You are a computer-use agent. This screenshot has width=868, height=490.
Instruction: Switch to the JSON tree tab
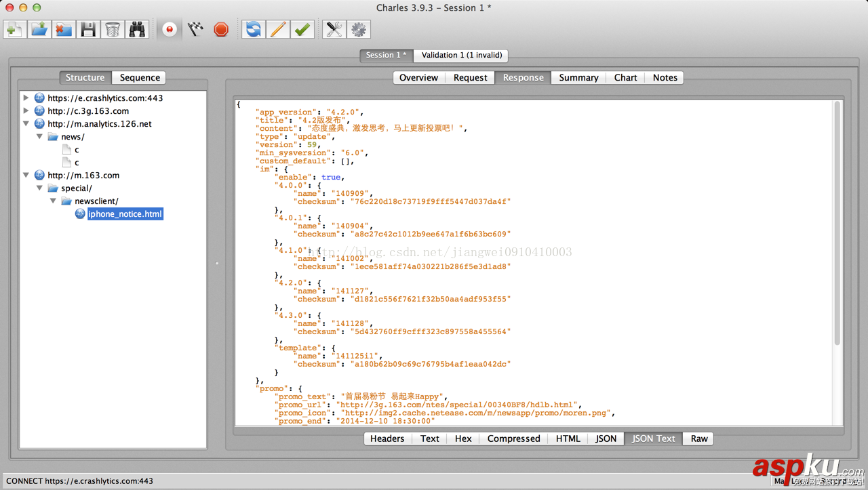pyautogui.click(x=606, y=438)
